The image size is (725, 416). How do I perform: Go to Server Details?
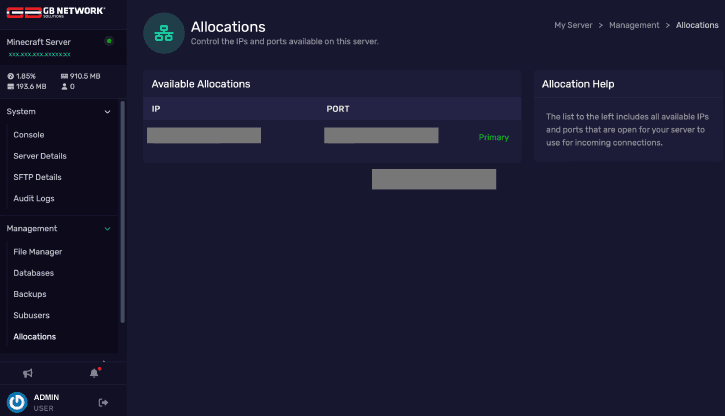40,156
